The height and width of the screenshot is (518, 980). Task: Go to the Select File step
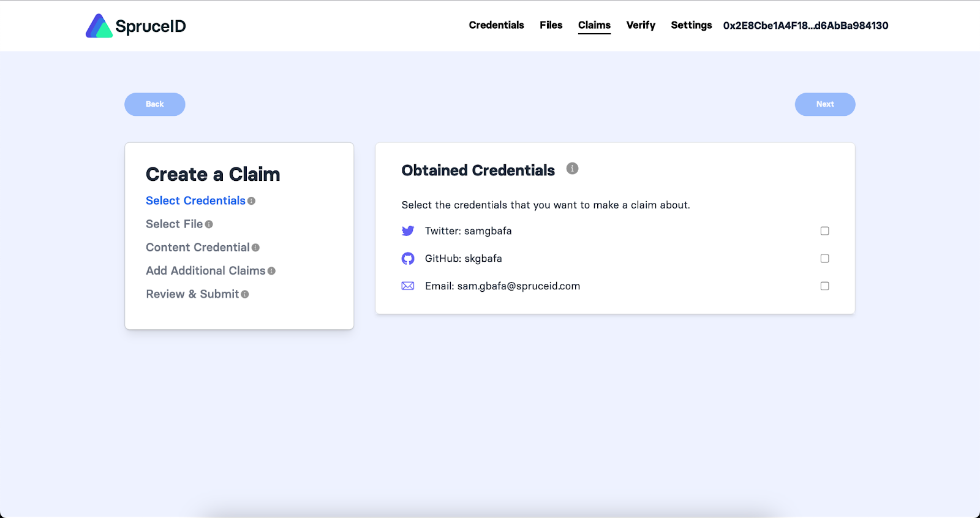(x=174, y=224)
